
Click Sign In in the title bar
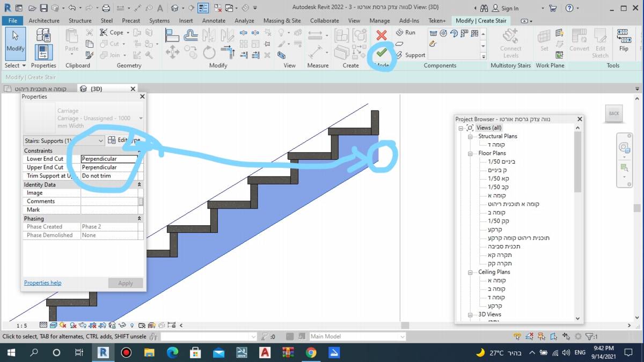pyautogui.click(x=509, y=8)
